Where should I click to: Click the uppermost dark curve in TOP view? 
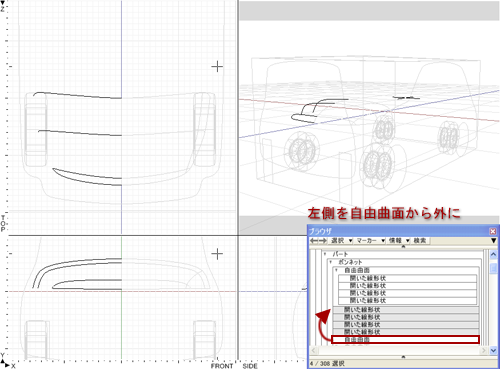click(x=77, y=96)
